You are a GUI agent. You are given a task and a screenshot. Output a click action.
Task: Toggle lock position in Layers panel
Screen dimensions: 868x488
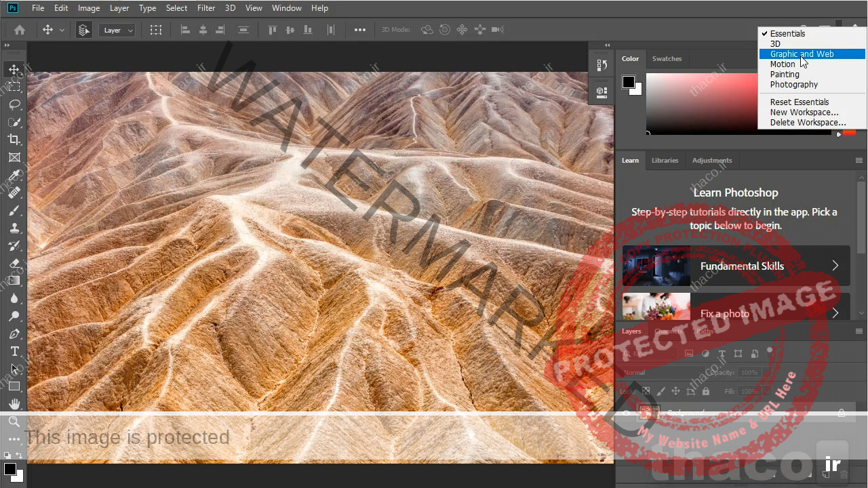(675, 391)
